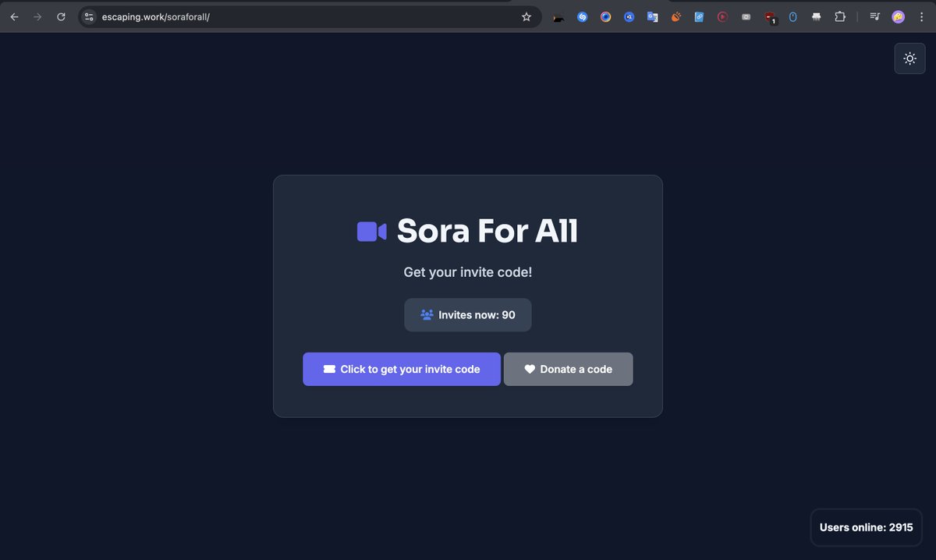936x560 pixels.
Task: Click the blue mouse extension icon
Action: (792, 16)
